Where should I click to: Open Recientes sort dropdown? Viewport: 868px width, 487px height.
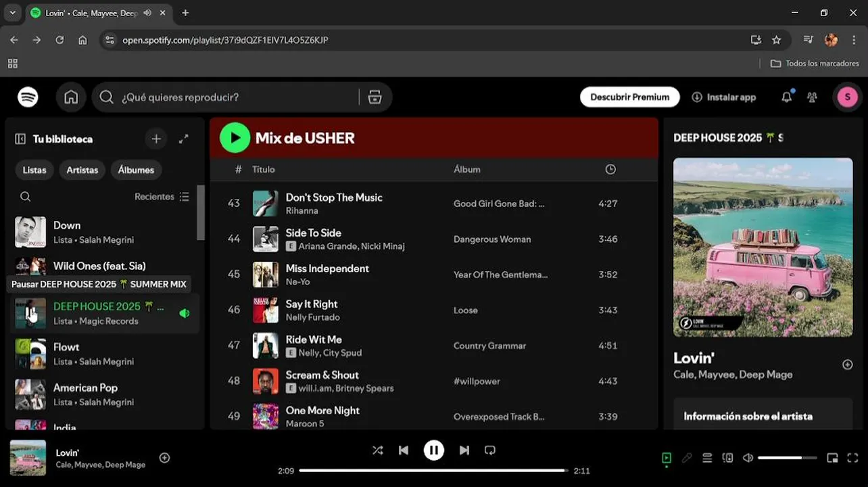click(x=162, y=197)
